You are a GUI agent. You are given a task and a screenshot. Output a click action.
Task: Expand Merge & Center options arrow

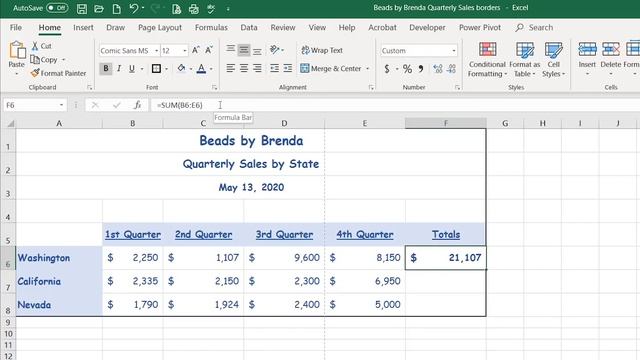pos(368,69)
